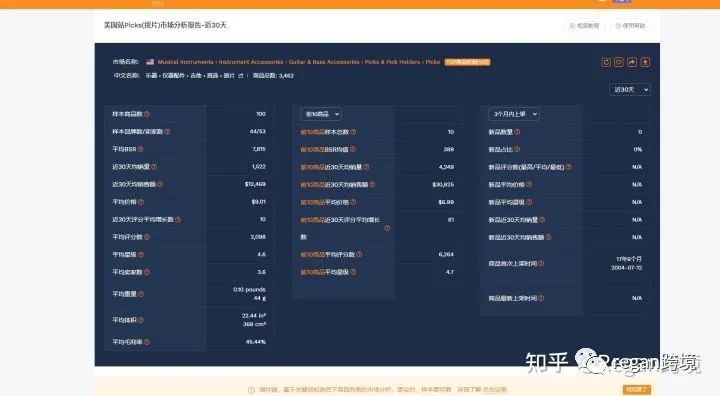Image resolution: width=720 pixels, height=396 pixels.
Task: Click the refresh icon in report header
Action: 606,62
